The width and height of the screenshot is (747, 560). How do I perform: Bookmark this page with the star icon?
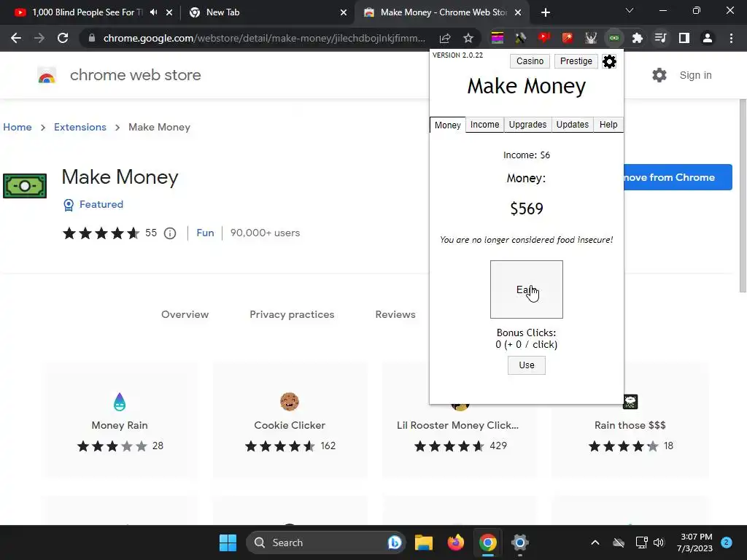(x=468, y=38)
